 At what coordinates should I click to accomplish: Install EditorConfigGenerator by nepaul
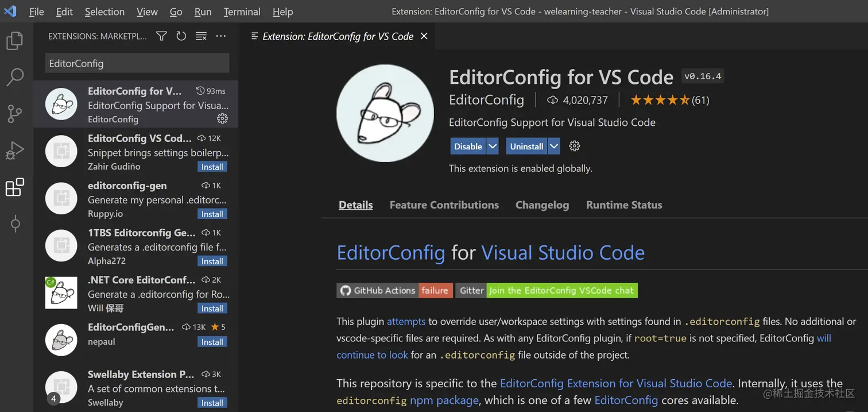[x=212, y=342]
